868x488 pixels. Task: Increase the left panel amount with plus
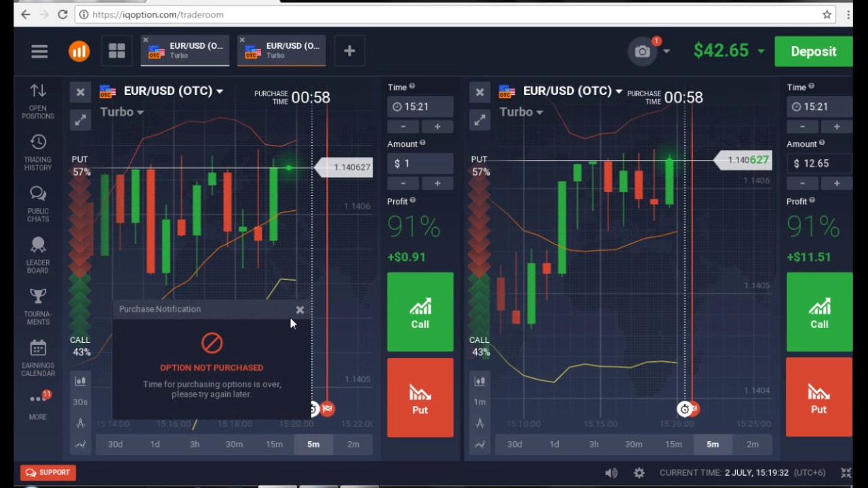[437, 184]
